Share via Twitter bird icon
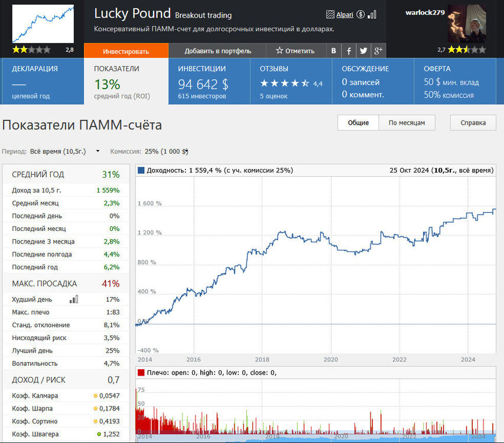 (x=363, y=51)
